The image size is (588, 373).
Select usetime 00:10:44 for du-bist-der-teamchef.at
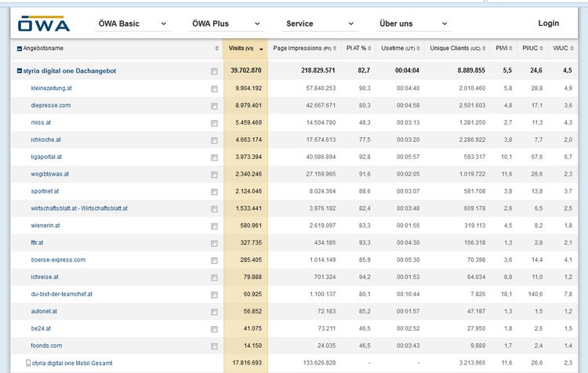click(x=408, y=294)
